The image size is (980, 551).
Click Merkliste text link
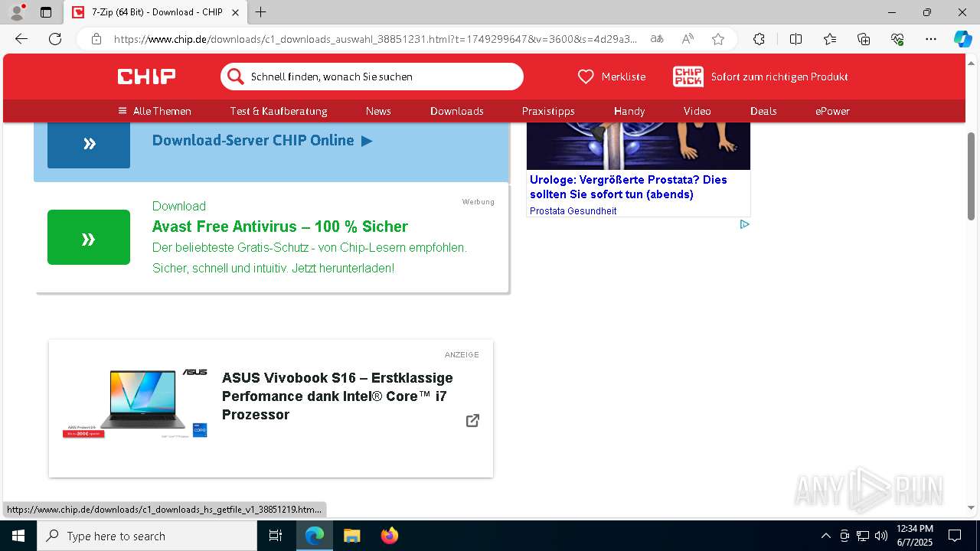pyautogui.click(x=623, y=77)
